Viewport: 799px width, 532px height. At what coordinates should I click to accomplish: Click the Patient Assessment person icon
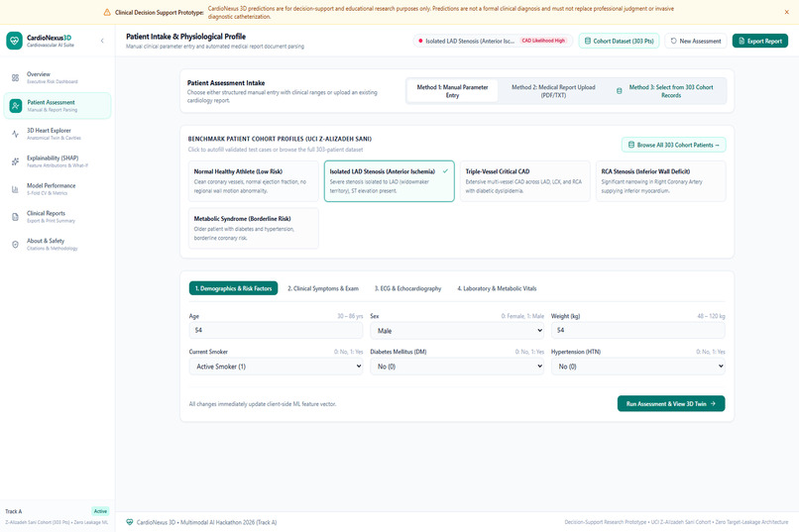15,106
